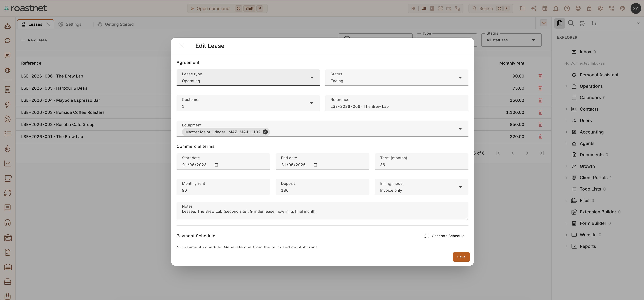Remove the Mazzer Major Grinder chip
Screen dimensions: 644x300
click(x=265, y=132)
